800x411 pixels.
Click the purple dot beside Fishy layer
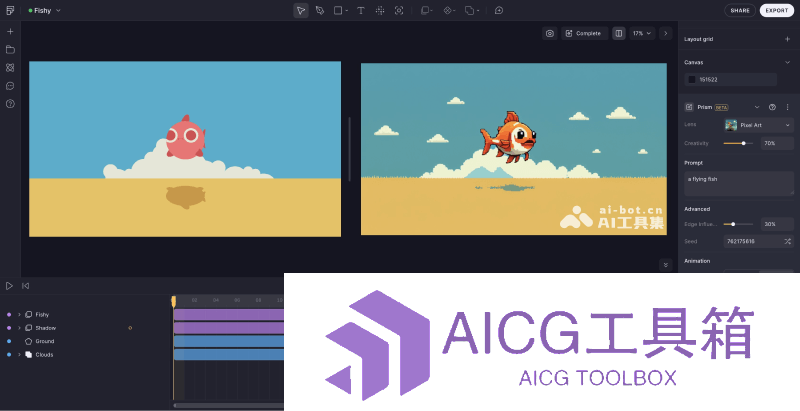pyautogui.click(x=9, y=315)
